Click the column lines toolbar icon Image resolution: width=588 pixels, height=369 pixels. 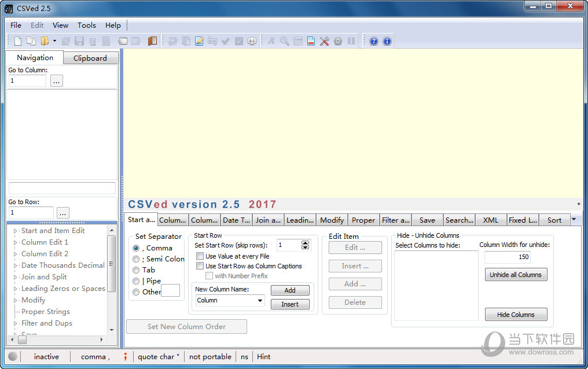coord(351,41)
